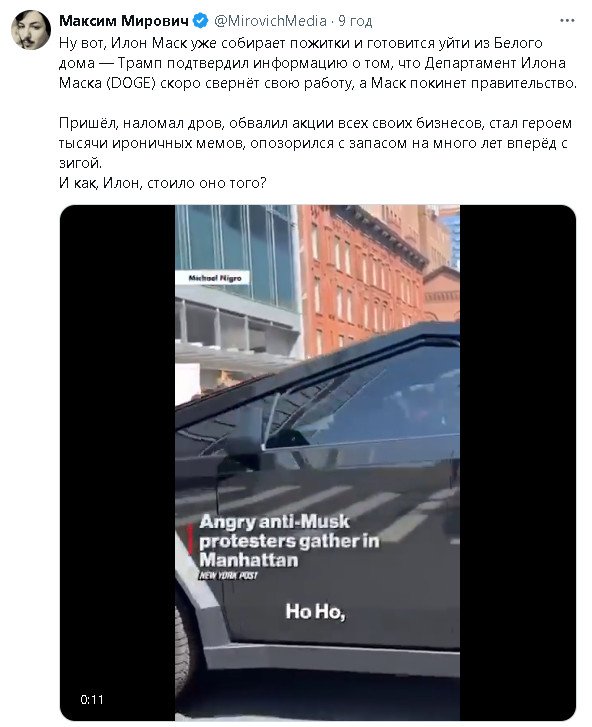
Task: Click the paragraph starting with 'Пришёл, наломал дров'
Action: [x=315, y=143]
